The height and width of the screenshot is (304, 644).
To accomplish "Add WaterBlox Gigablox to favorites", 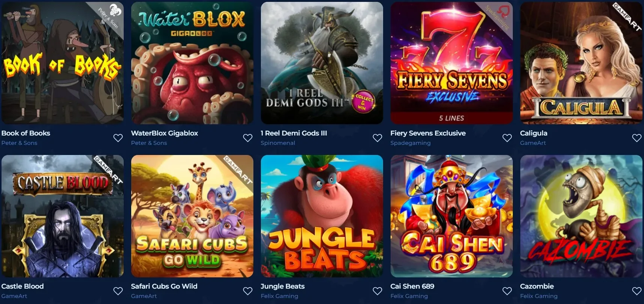I will (x=248, y=138).
